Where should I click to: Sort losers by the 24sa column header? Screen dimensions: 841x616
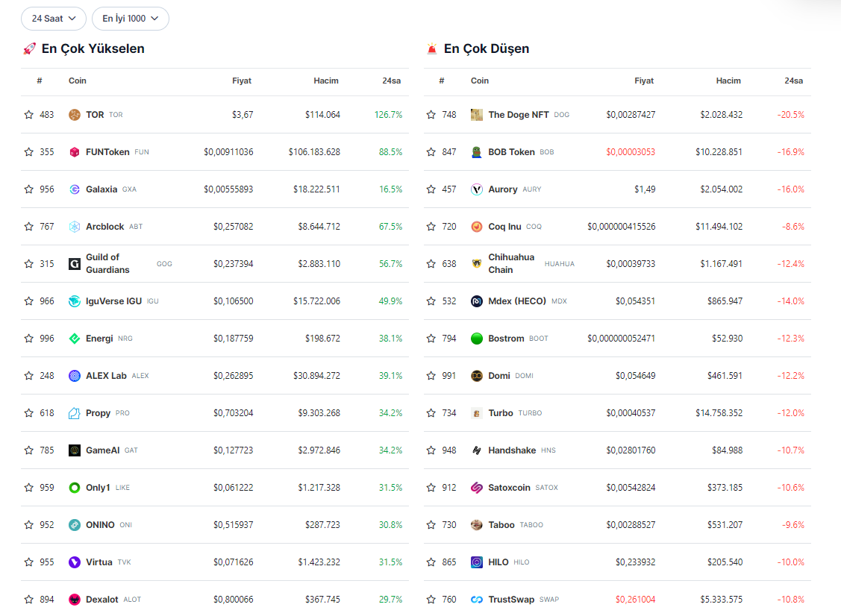[x=794, y=81]
